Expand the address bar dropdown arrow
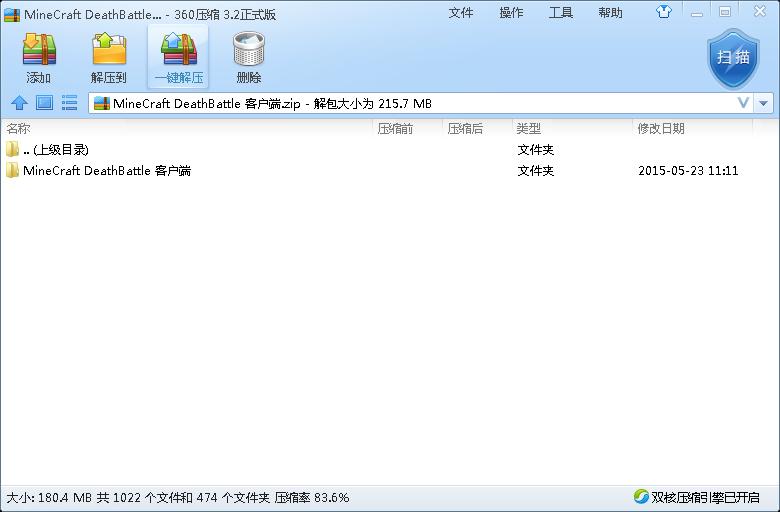 click(x=764, y=103)
